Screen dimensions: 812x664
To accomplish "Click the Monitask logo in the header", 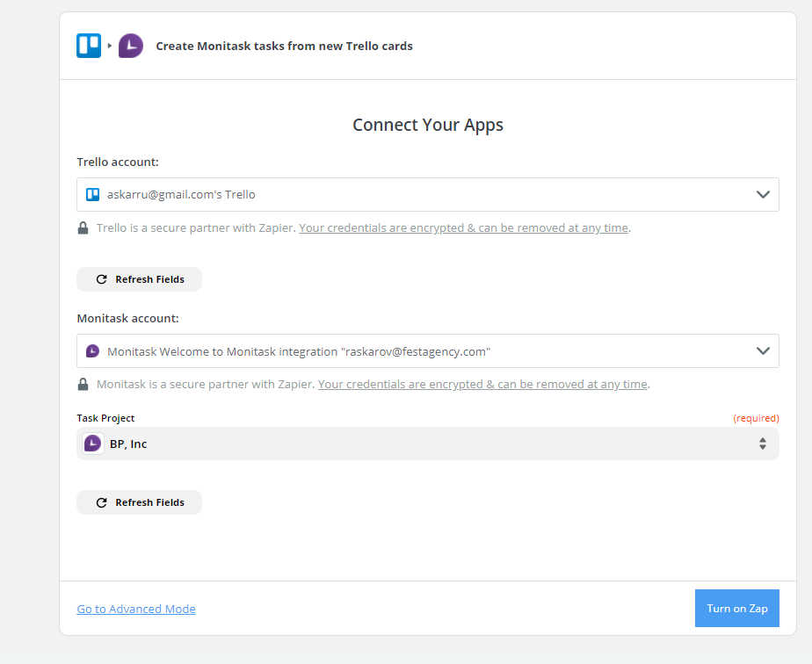I will click(130, 46).
